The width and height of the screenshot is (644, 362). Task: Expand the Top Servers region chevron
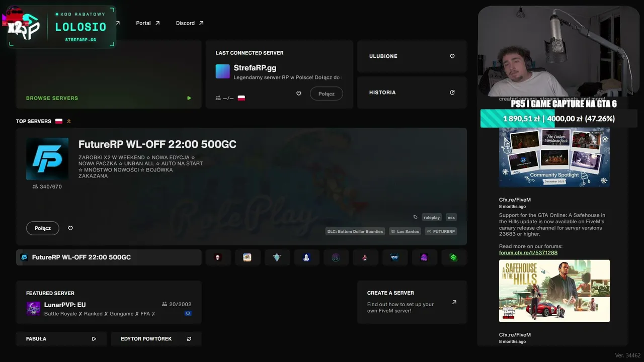coord(69,121)
